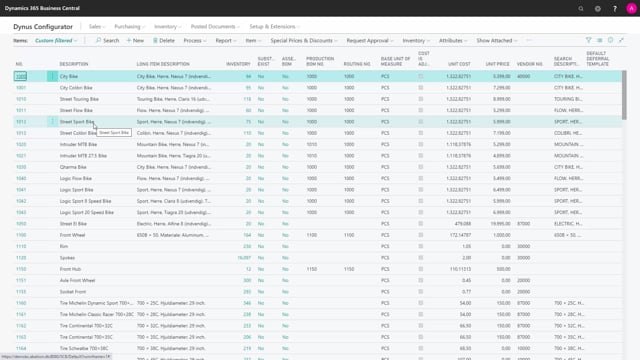Select the Charma Bike description
Viewport: 640px width, 360px height.
[x=73, y=167]
